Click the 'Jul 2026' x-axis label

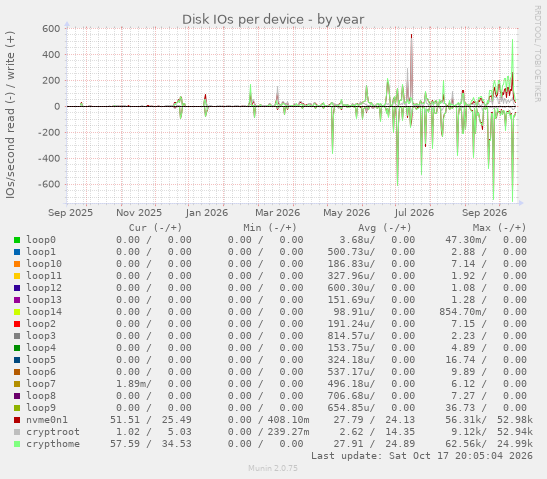click(x=414, y=213)
